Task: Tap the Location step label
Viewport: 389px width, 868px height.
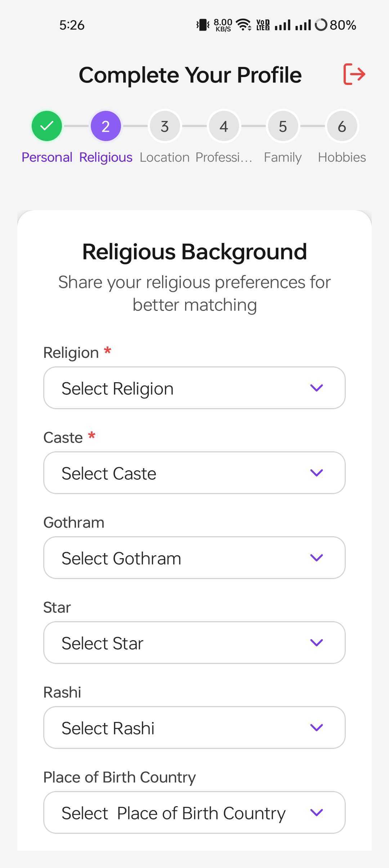Action: [165, 157]
